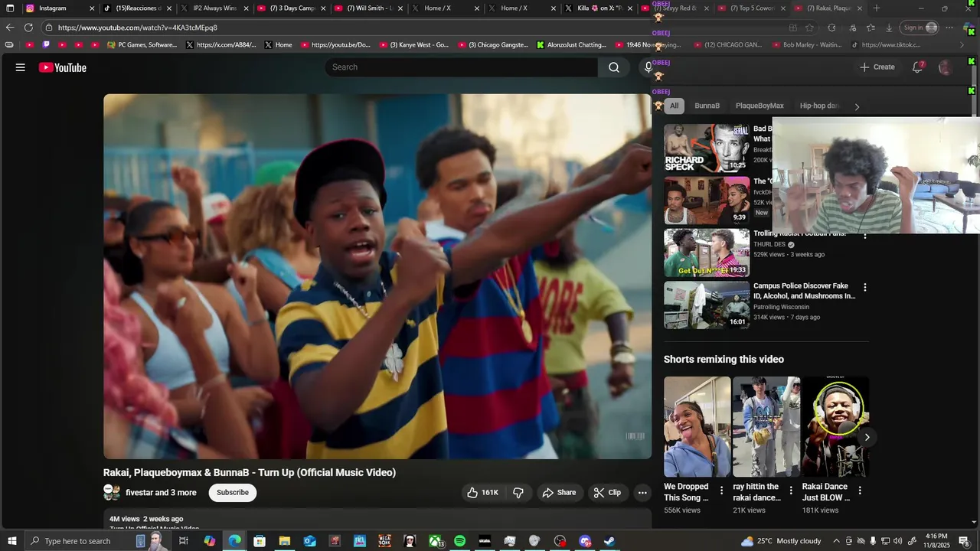
Task: Open the THURL DES 19:33 video thumbnail
Action: (707, 253)
